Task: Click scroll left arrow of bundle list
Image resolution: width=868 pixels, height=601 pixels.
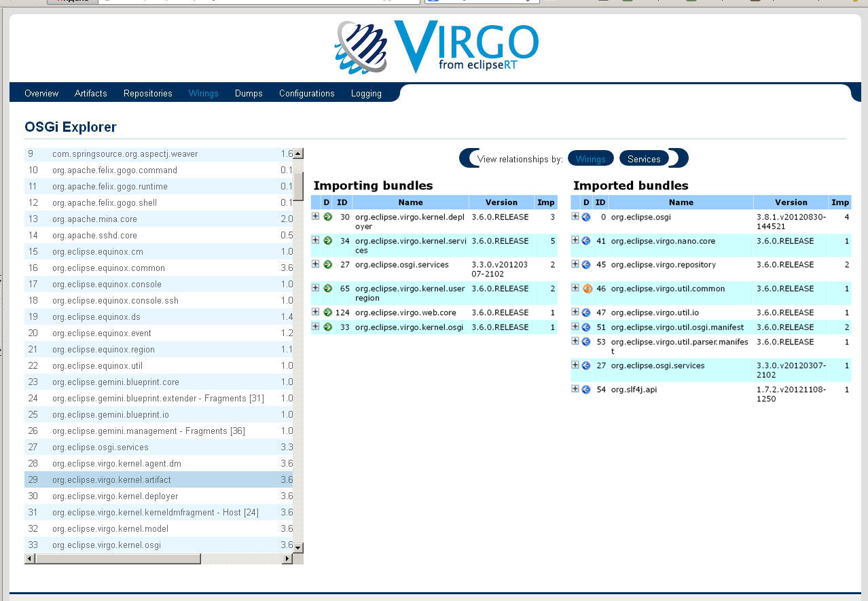Action: (30, 558)
